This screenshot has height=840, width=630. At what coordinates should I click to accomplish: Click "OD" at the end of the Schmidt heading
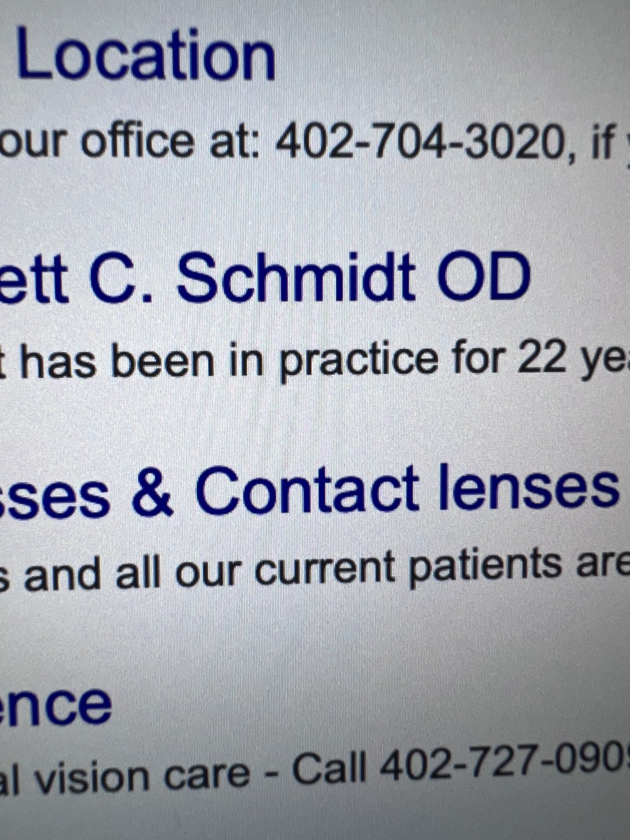(x=483, y=275)
